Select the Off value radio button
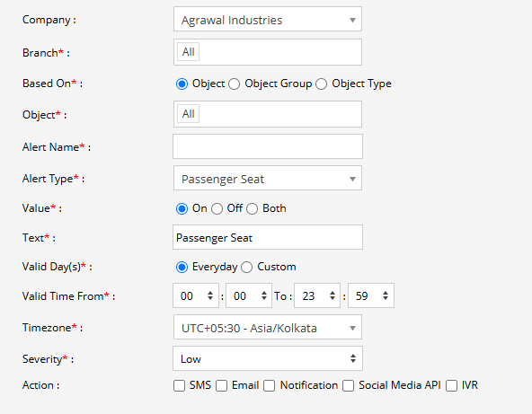 [x=217, y=208]
